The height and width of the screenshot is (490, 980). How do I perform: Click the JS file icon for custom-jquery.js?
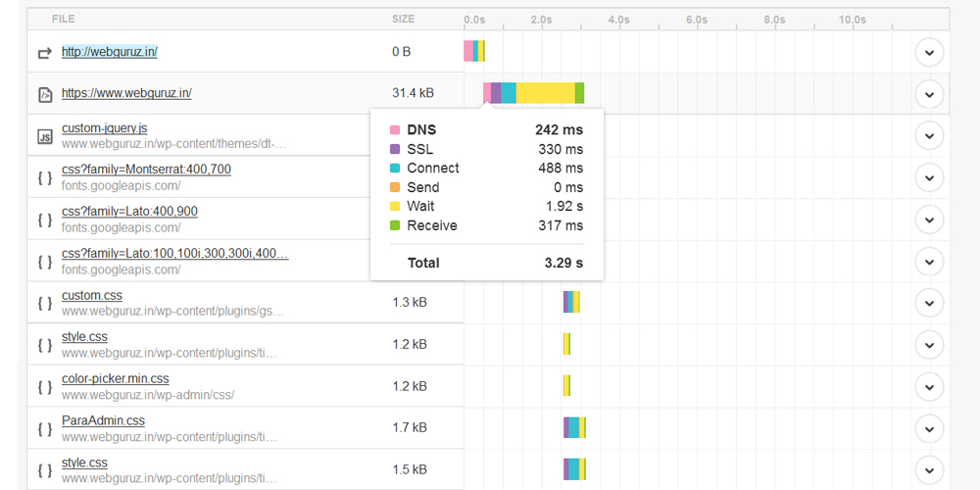coord(44,136)
